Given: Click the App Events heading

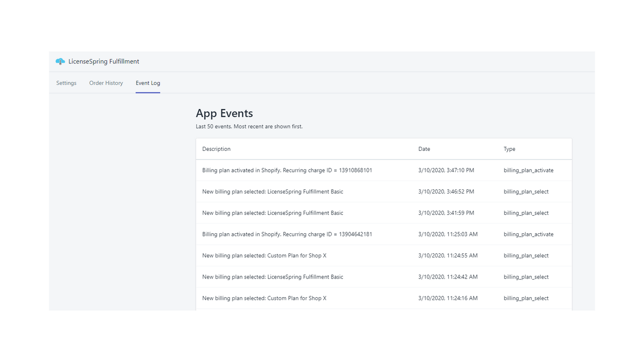Looking at the screenshot, I should click(224, 113).
